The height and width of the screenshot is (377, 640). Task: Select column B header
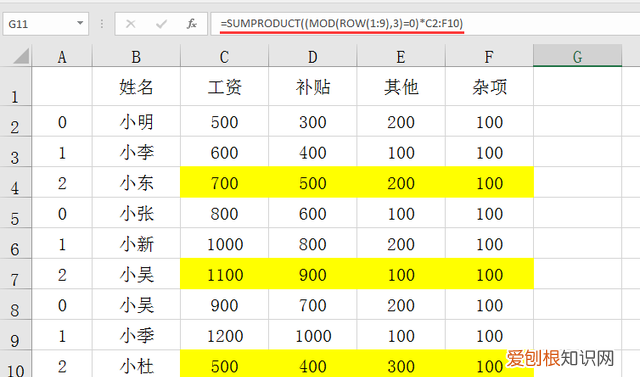pyautogui.click(x=136, y=56)
